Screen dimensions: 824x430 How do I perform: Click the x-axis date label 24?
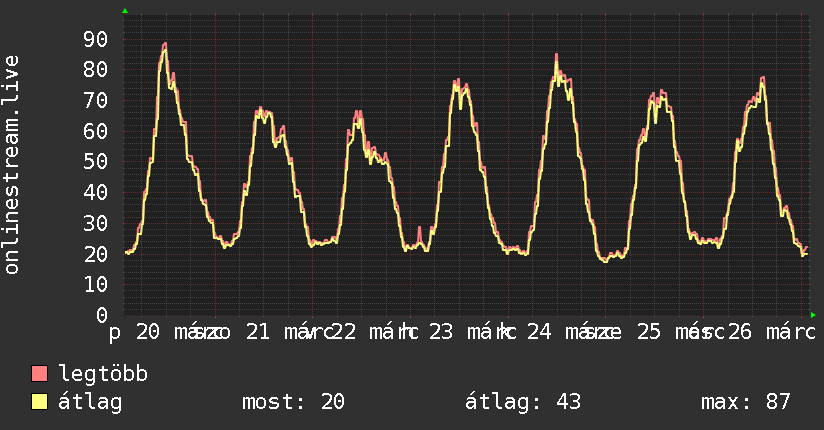point(539,332)
